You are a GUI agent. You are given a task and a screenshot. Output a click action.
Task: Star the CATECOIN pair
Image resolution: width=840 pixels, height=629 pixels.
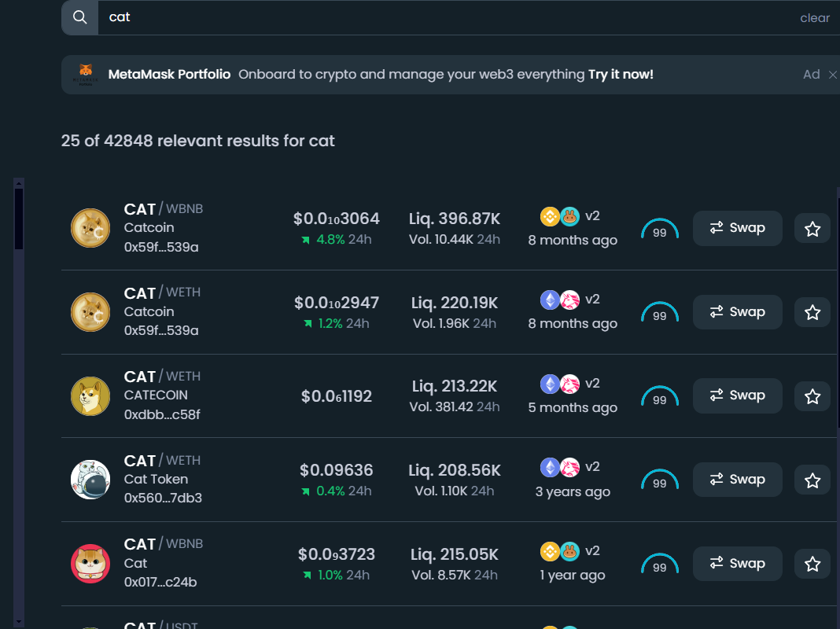coord(812,396)
